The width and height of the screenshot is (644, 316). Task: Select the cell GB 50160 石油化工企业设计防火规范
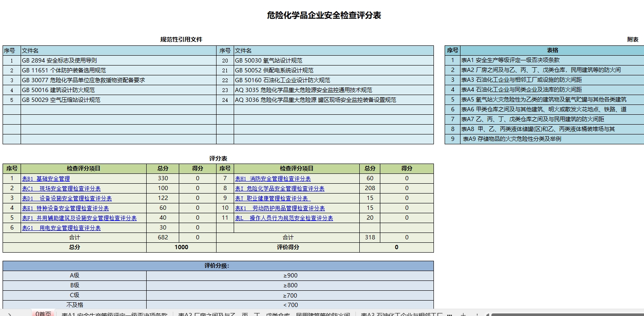click(x=334, y=80)
